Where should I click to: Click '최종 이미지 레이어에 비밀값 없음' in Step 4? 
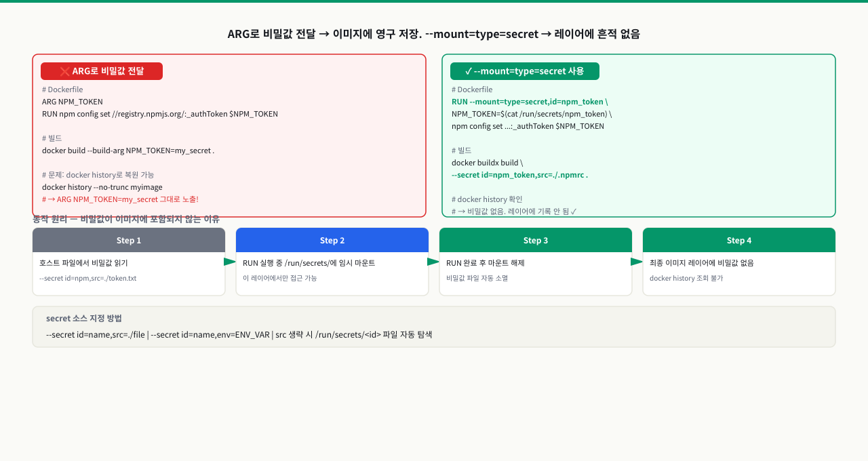coord(702,263)
